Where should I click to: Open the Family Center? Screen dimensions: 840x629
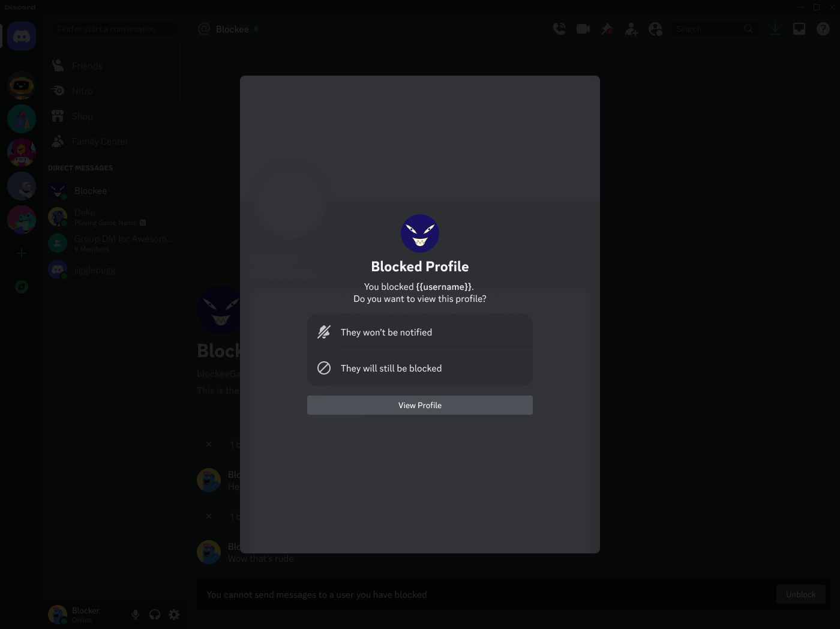click(x=99, y=141)
